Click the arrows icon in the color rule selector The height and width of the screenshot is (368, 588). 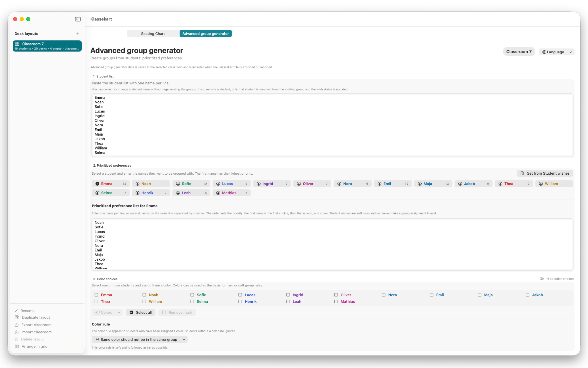(97, 340)
